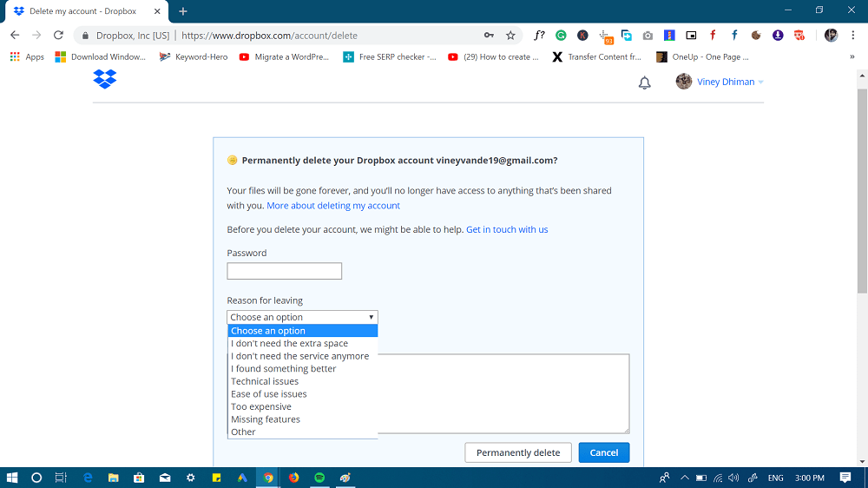Select Missing features reason

coord(303,419)
